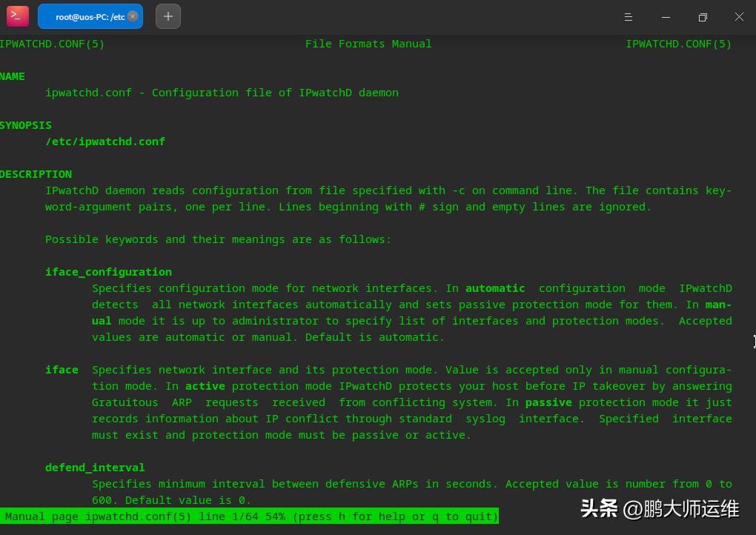Open a new terminal tab with the plus icon
This screenshot has height=535, width=756.
168,16
